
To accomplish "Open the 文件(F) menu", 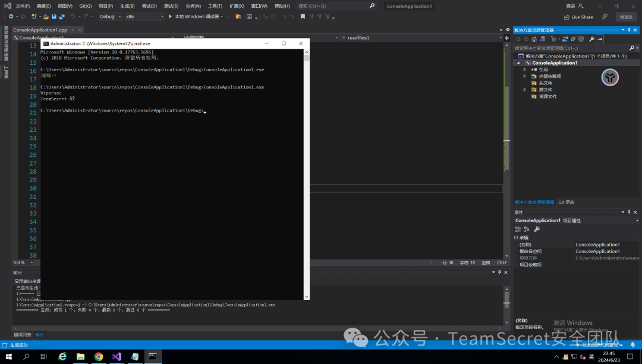I will [23, 6].
